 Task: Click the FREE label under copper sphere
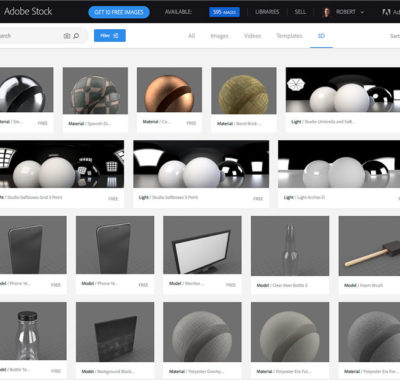click(191, 123)
